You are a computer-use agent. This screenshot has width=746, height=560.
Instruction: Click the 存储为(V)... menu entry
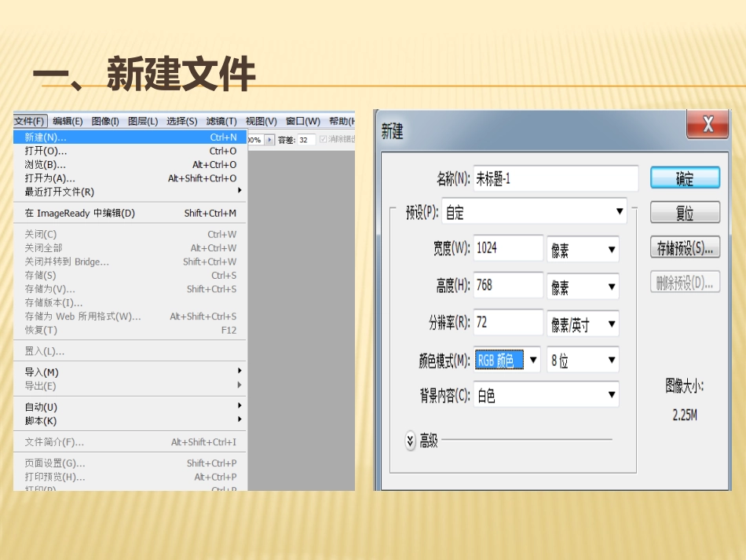tap(130, 289)
